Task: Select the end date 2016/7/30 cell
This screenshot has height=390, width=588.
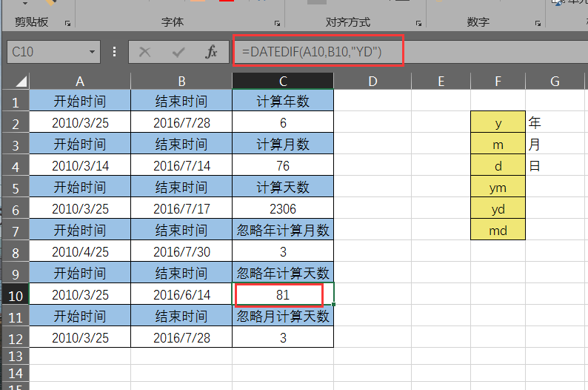Action: click(181, 251)
